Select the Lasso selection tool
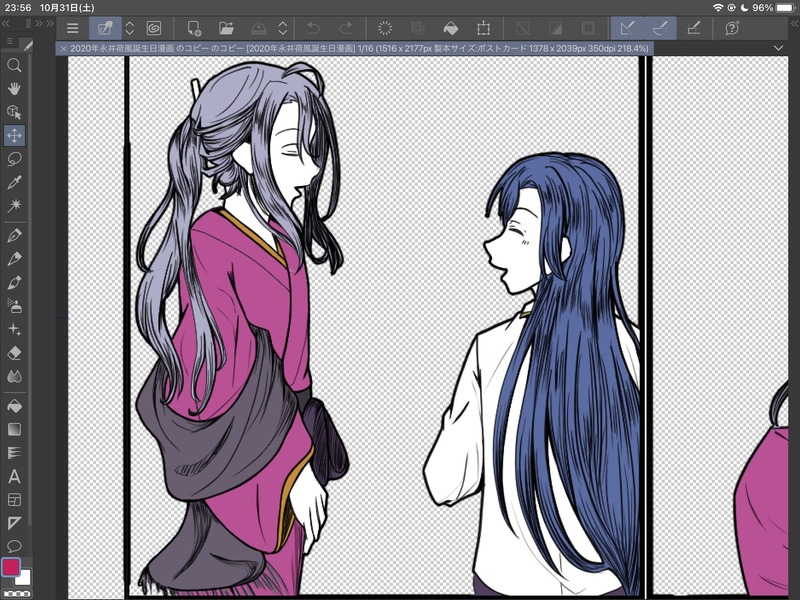The width and height of the screenshot is (800, 600). pyautogui.click(x=14, y=159)
